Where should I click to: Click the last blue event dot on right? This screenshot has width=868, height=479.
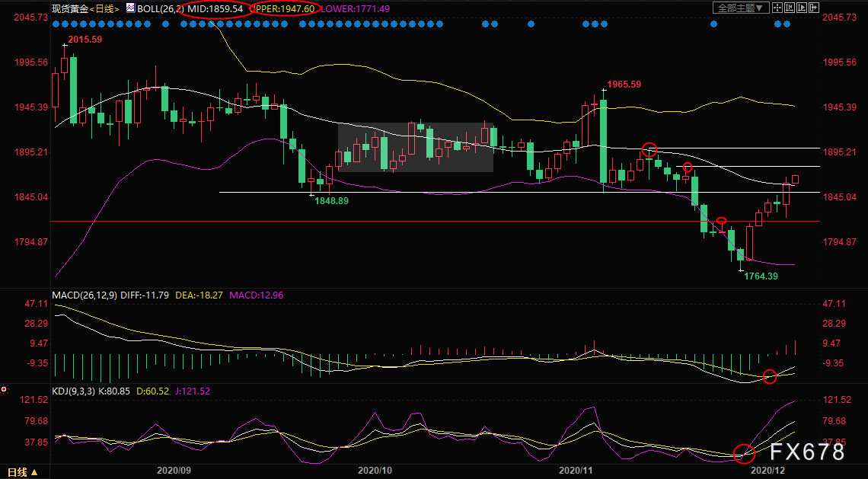787,24
